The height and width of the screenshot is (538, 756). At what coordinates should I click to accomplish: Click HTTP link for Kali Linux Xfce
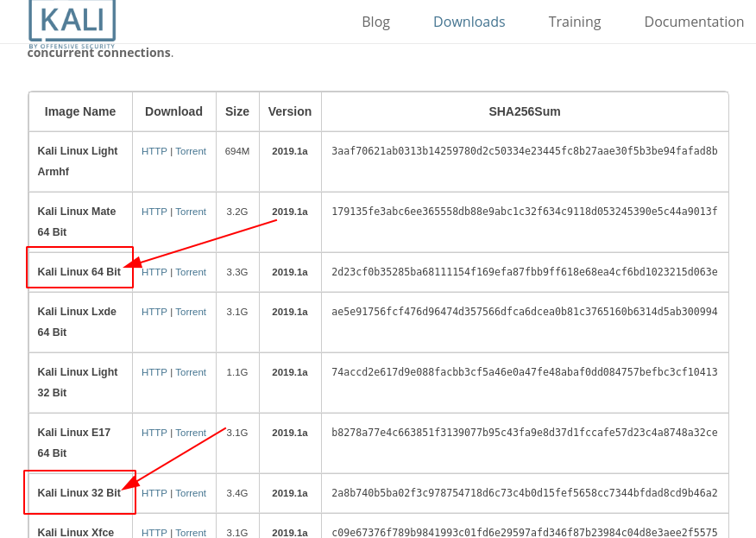pos(154,533)
